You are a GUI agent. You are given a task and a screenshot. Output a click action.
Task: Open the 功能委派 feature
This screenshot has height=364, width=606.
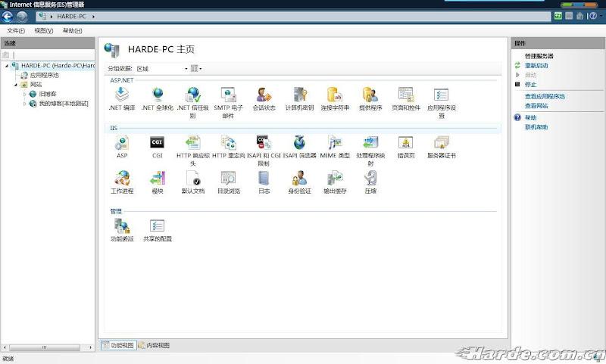pyautogui.click(x=122, y=230)
